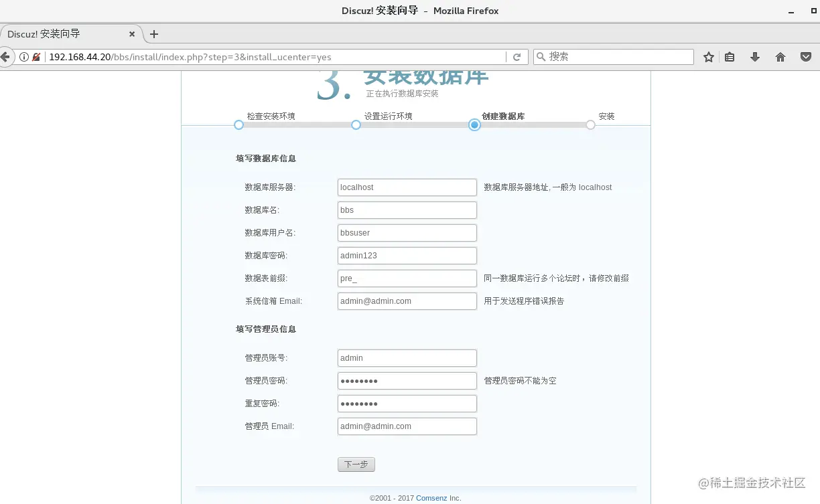The height and width of the screenshot is (504, 820).
Task: Click the 安装 step circle
Action: pyautogui.click(x=590, y=125)
